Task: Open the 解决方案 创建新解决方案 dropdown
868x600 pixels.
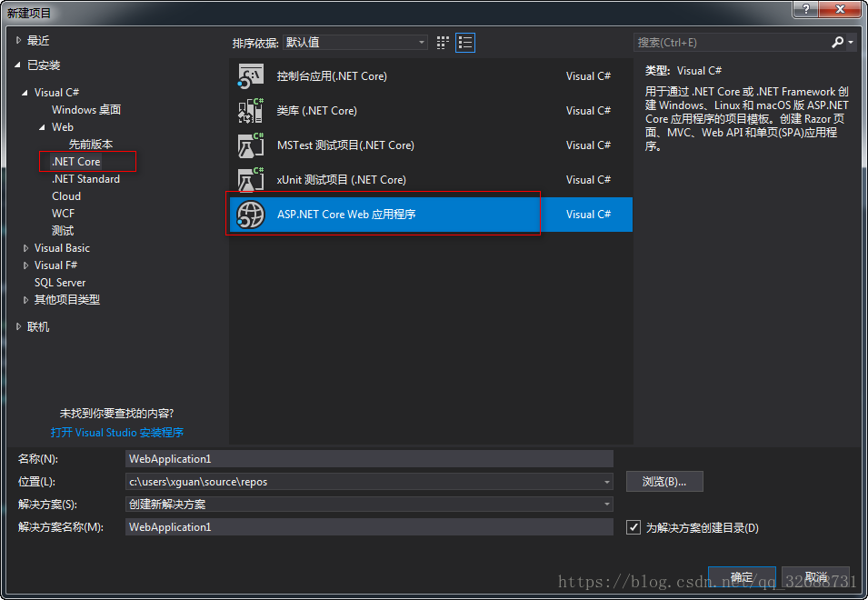Action: [607, 505]
